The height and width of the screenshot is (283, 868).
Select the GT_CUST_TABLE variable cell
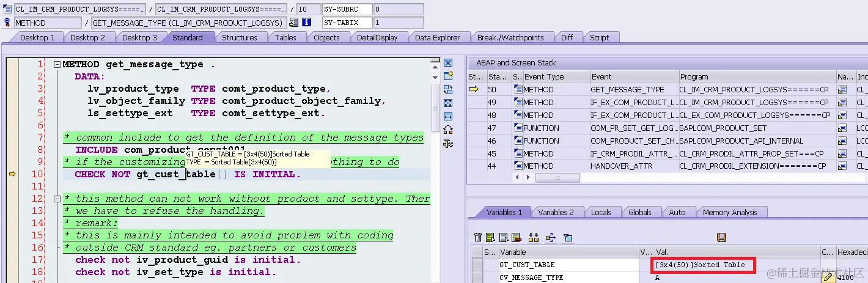pyautogui.click(x=568, y=265)
